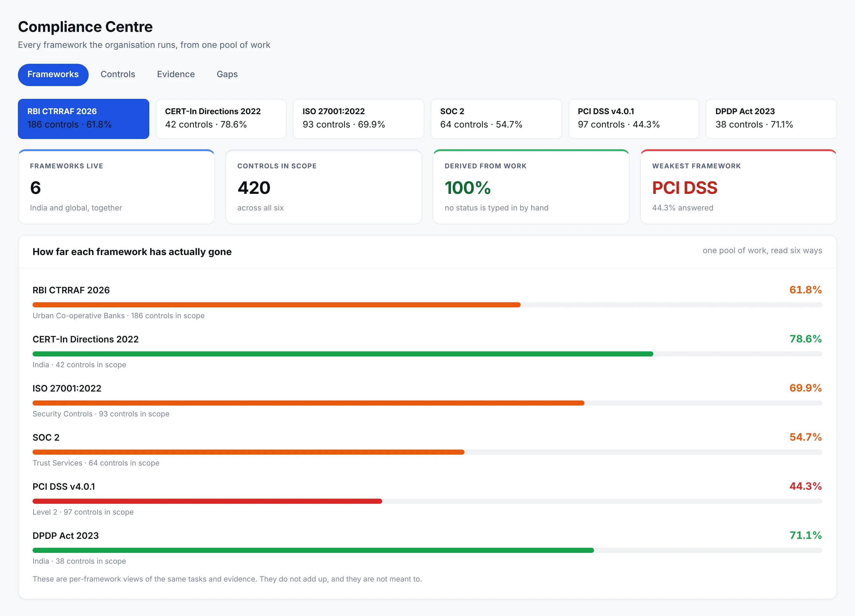Click the red 44.3% value in list
Screen dimensions: 855x616
[806, 486]
